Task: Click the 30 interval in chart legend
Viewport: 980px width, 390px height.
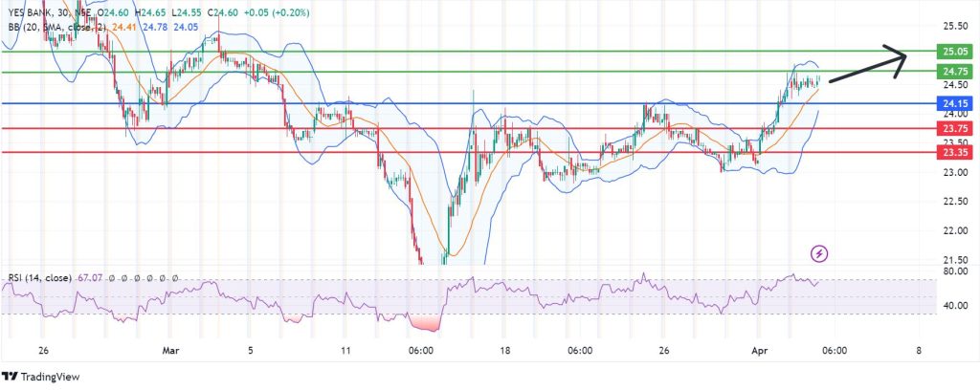Action: pos(63,12)
